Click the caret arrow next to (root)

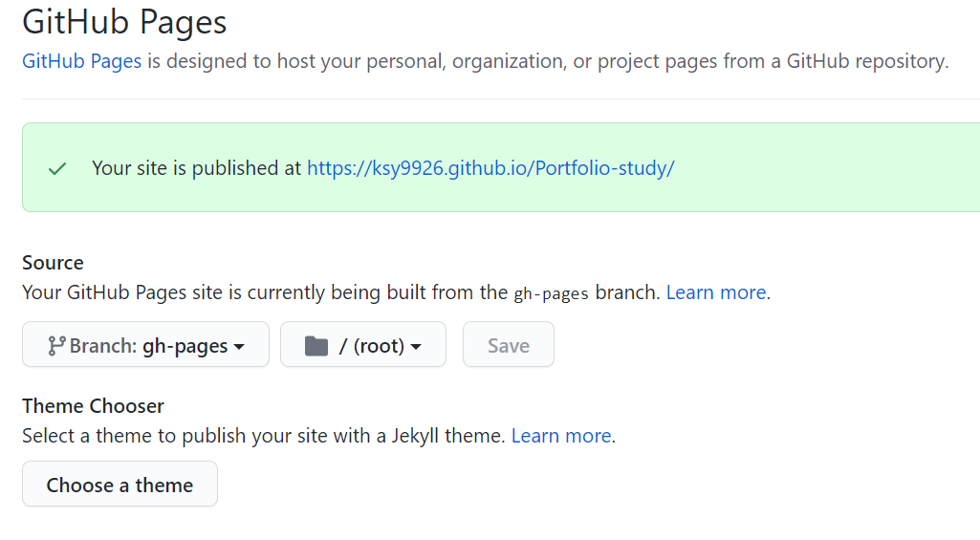[416, 347]
